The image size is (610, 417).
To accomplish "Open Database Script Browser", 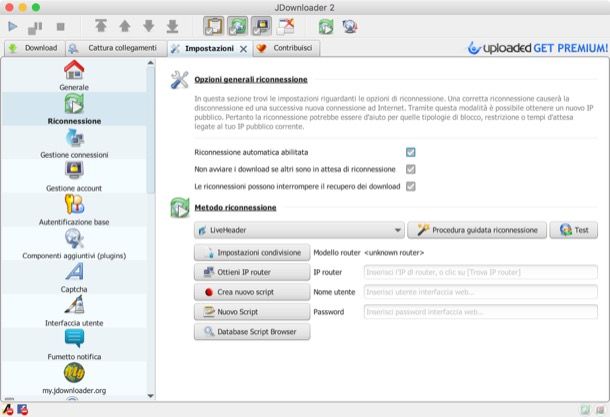I will coord(252,332).
